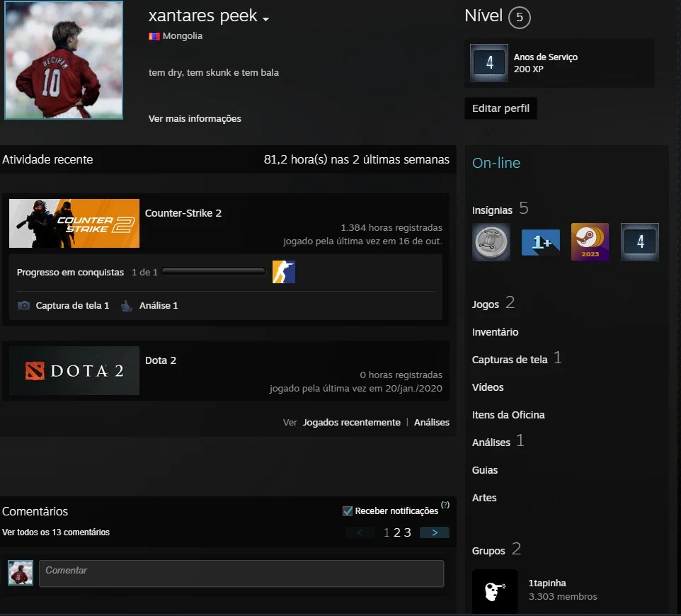Click the thumbs-up review icon
The height and width of the screenshot is (616, 681).
click(127, 306)
